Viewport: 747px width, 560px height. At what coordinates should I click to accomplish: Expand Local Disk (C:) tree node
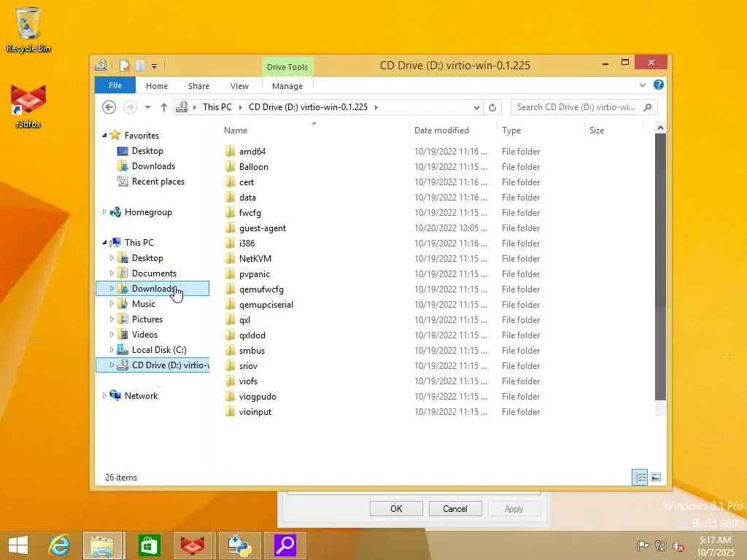click(x=112, y=349)
